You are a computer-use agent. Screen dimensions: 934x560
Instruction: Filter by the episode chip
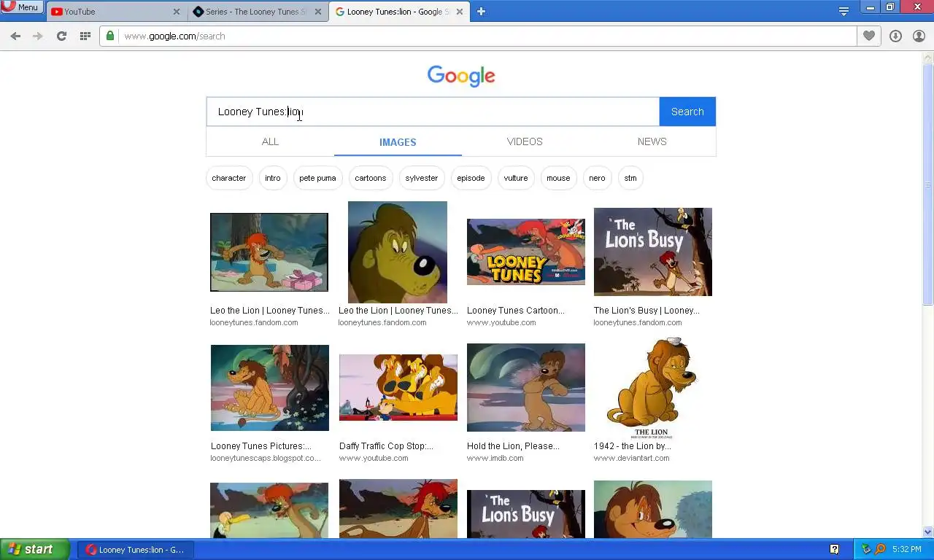tap(471, 178)
